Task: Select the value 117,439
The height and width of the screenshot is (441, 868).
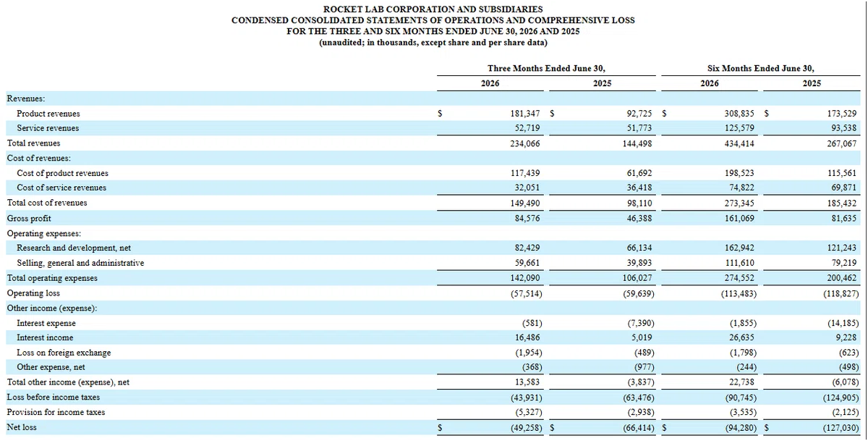Action: coord(525,173)
